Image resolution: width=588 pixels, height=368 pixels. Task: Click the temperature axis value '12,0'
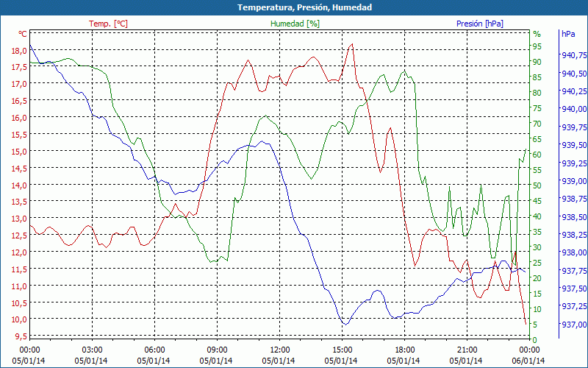click(x=20, y=252)
